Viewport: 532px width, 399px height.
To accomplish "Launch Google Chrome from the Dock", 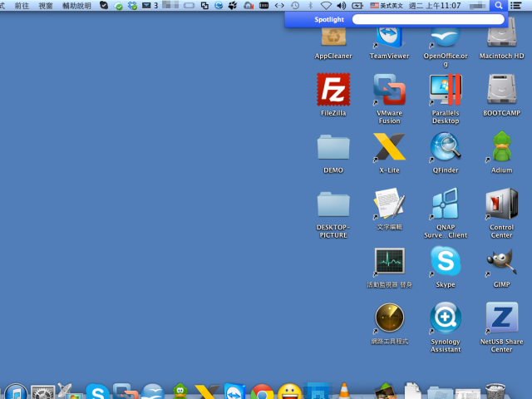I will [262, 392].
